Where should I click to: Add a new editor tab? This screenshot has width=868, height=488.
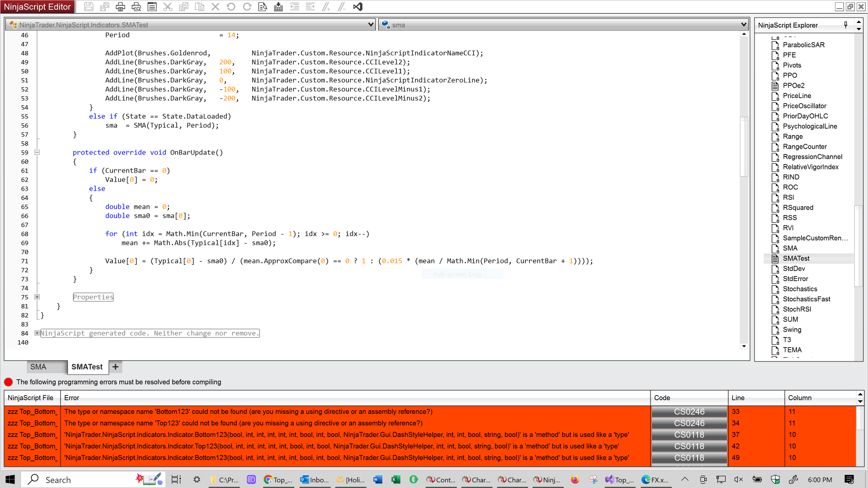116,367
